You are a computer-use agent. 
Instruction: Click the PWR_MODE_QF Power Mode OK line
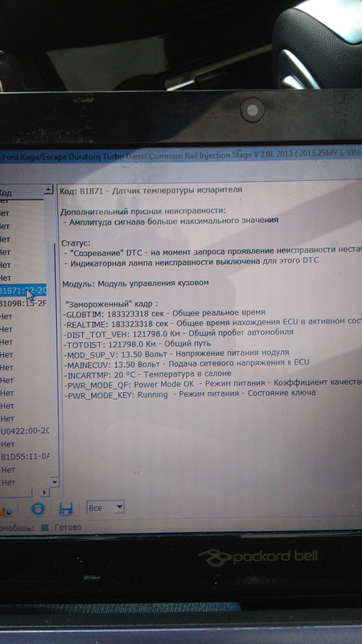pos(212,383)
